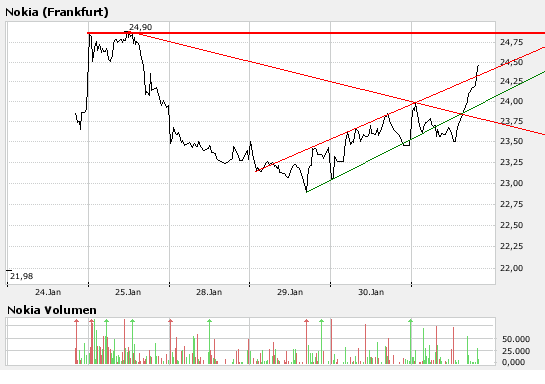
Task: Click the green support trend line
Action: [426, 131]
